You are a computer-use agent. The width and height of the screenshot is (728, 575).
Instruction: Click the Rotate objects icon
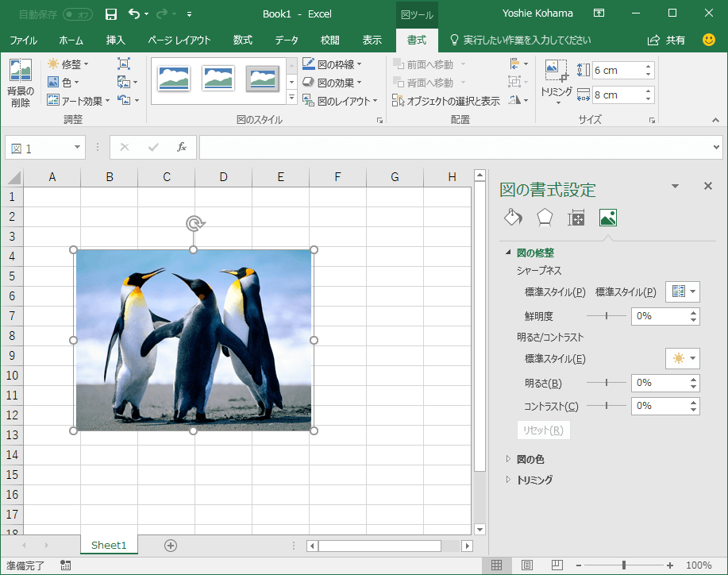coord(518,100)
